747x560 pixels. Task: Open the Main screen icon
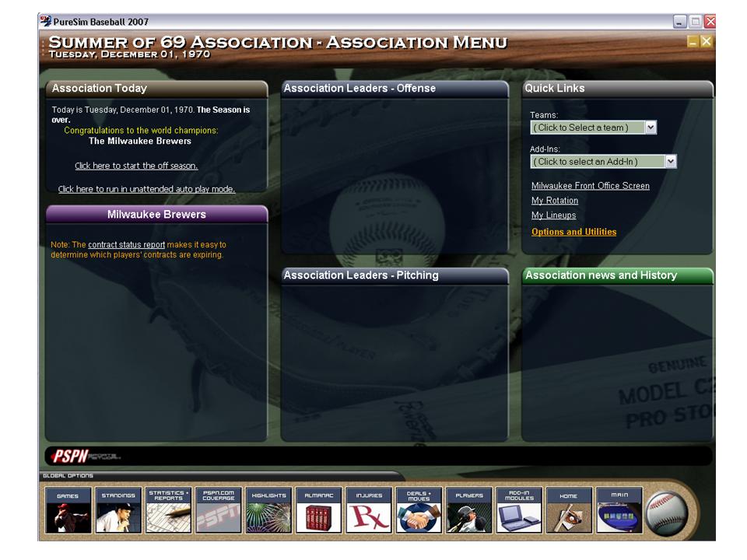tap(620, 512)
